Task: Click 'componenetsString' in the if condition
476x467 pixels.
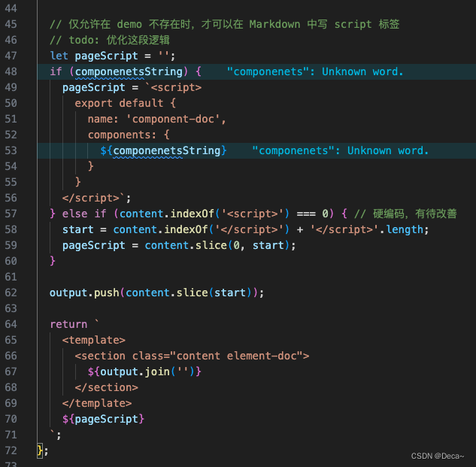Action: (x=129, y=71)
